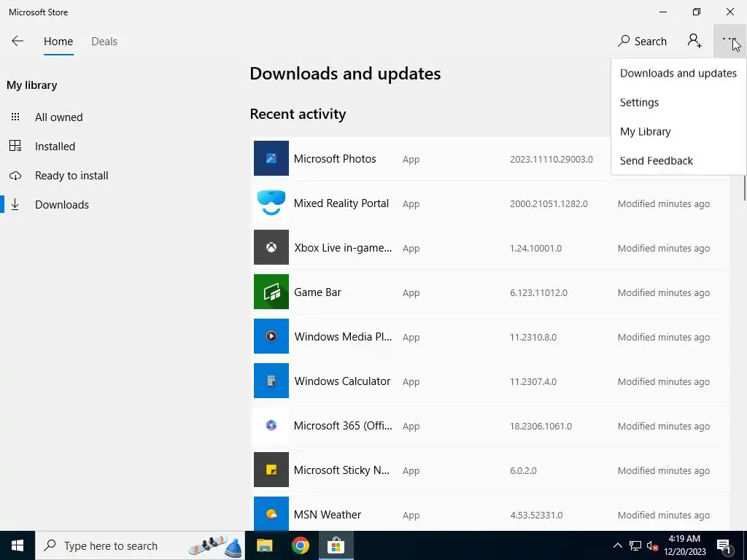Click the vertical scrollbar thumb on right
Image resolution: width=747 pixels, height=560 pixels.
click(744, 187)
